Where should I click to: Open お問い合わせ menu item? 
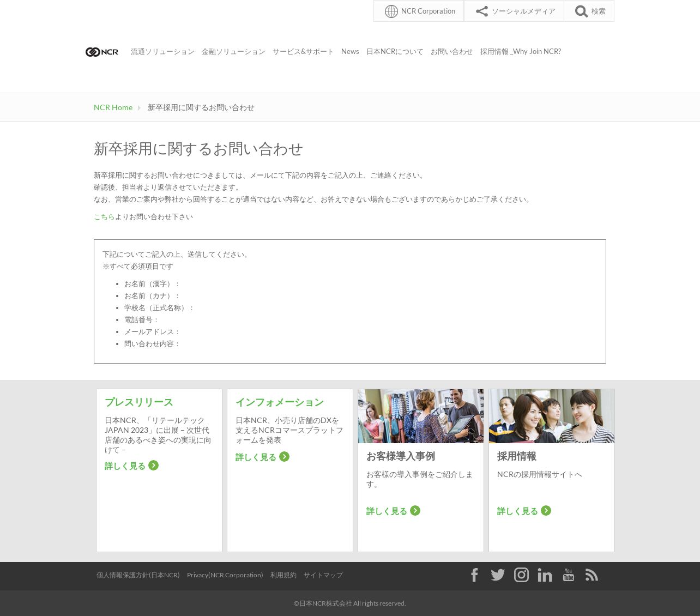[452, 52]
